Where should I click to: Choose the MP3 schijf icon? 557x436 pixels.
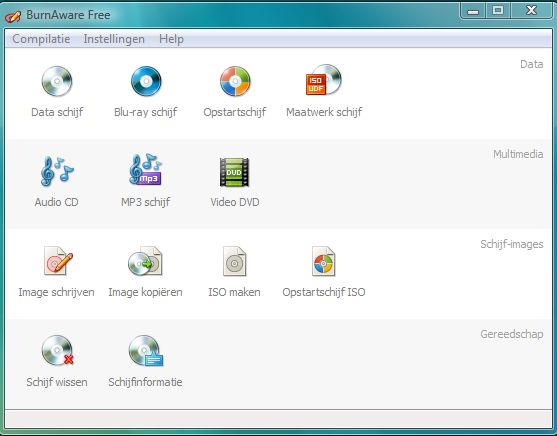point(146,170)
